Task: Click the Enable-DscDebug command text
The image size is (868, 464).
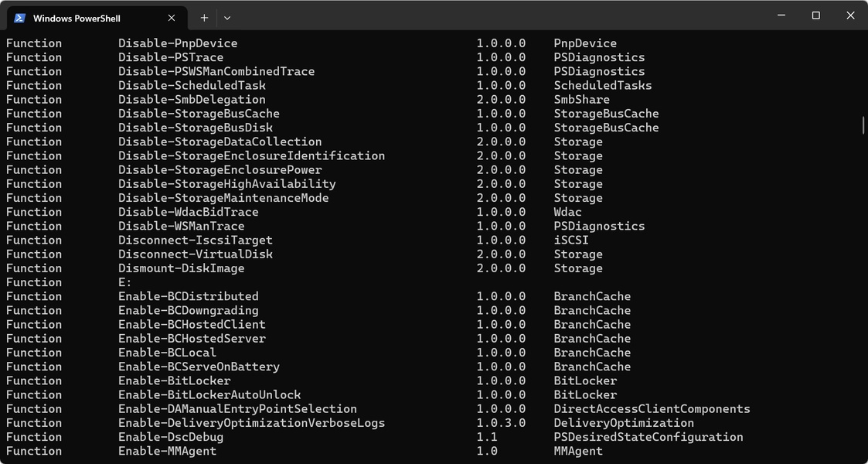Action: pyautogui.click(x=170, y=437)
